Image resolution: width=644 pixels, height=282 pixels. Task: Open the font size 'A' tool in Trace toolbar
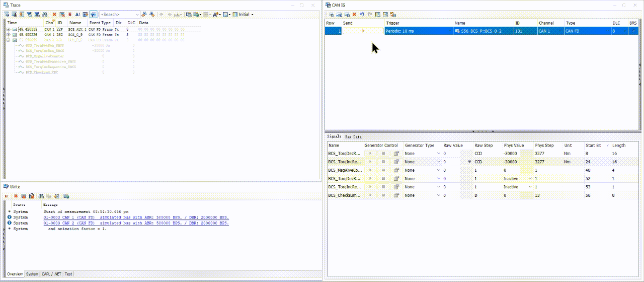[216, 14]
